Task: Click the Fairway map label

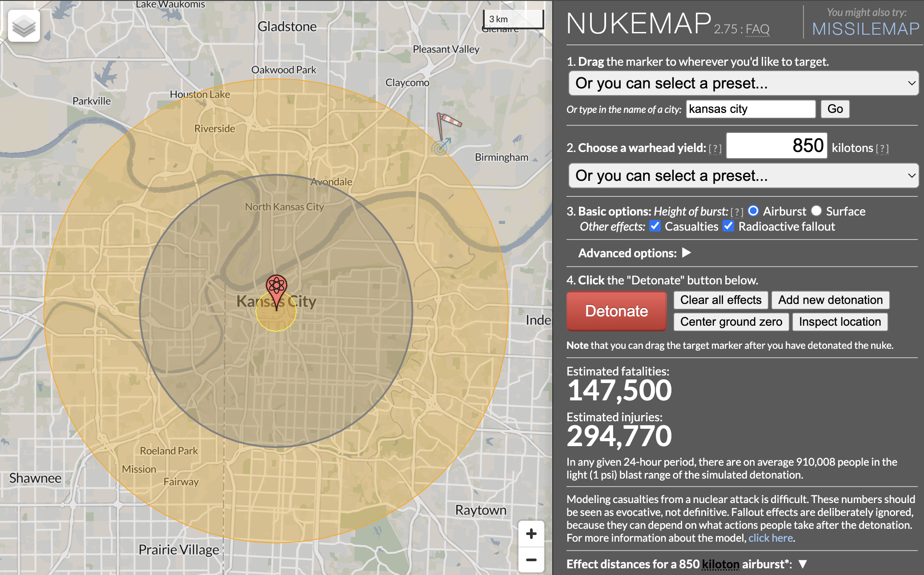Action: 181,482
